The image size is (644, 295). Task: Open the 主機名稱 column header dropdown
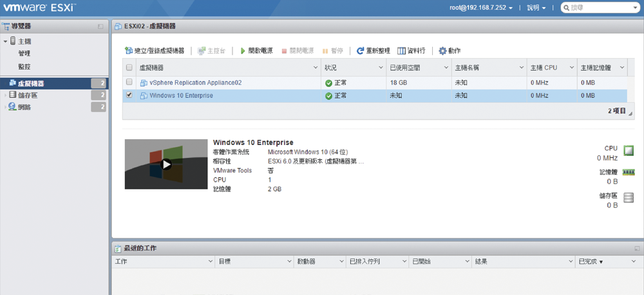coord(522,68)
